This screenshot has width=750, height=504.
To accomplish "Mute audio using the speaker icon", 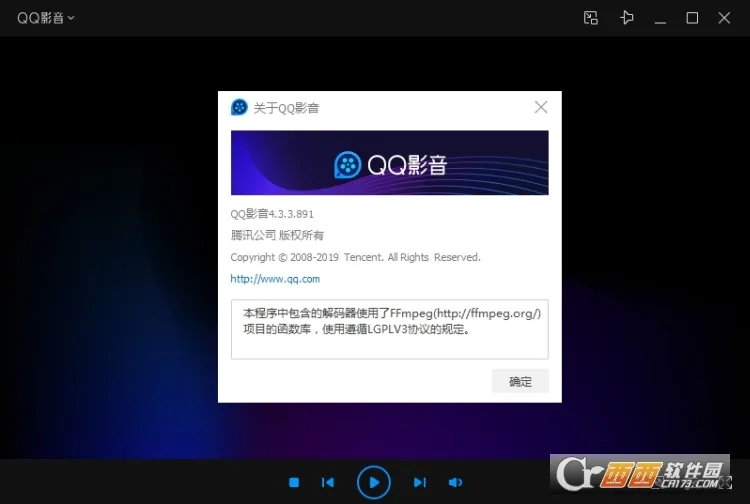I will [x=455, y=482].
